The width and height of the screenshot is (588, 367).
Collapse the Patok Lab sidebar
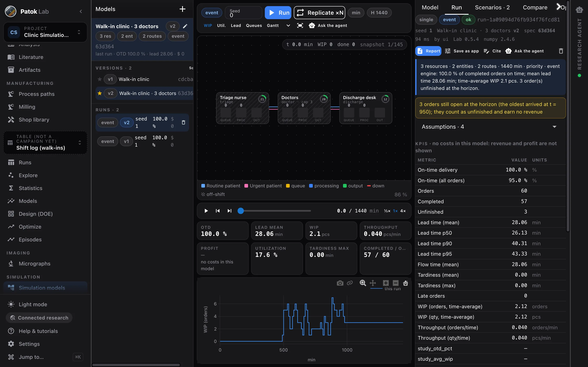click(81, 11)
